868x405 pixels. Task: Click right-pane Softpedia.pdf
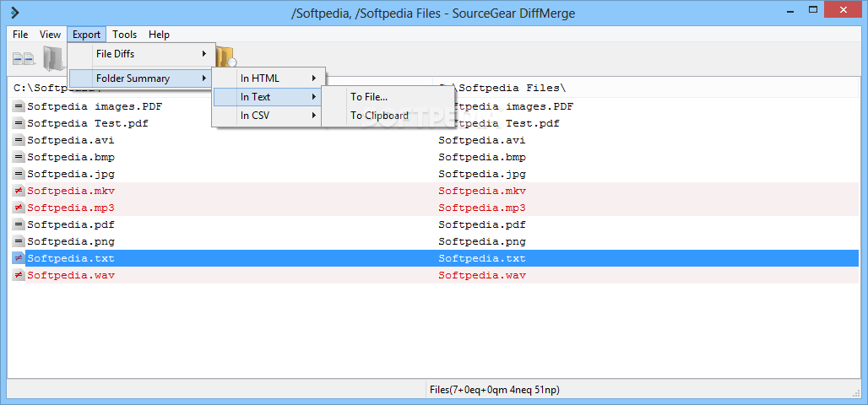(x=482, y=224)
